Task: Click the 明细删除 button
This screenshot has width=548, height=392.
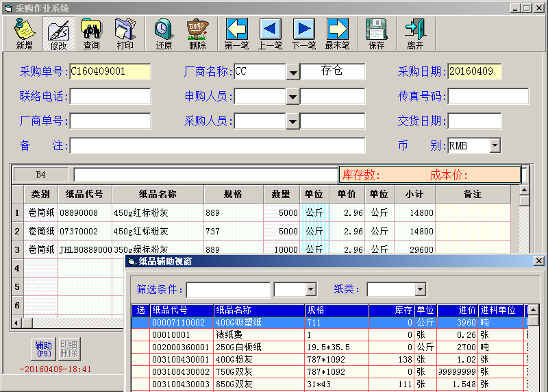Action: (69, 349)
